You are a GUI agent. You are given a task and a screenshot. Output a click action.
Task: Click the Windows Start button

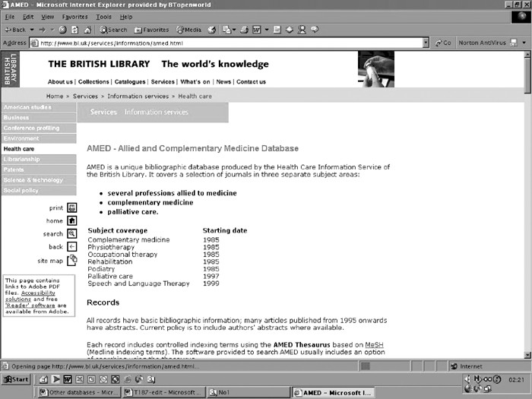click(x=16, y=379)
